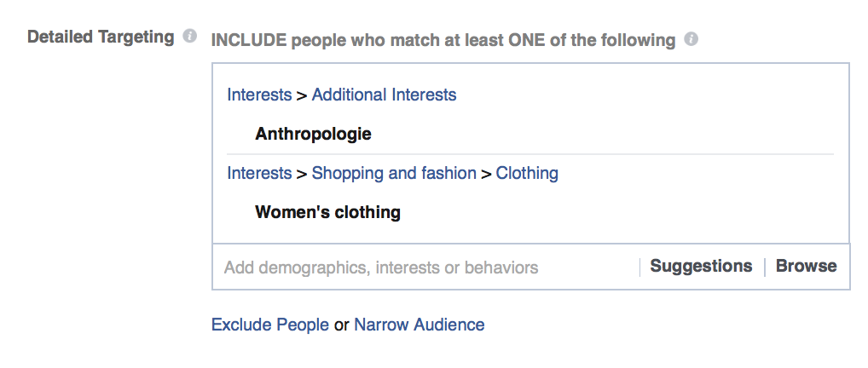Select the Women's clothing interest entry
The height and width of the screenshot is (368, 868).
327,212
